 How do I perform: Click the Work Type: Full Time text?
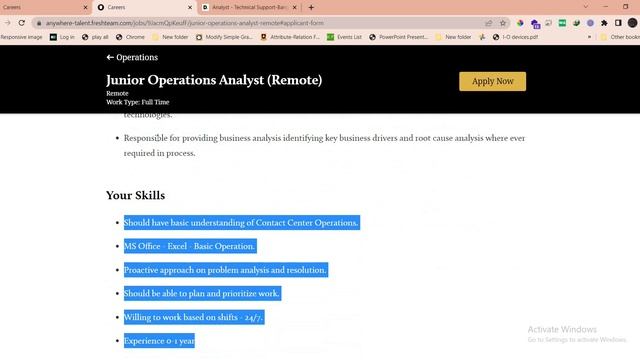138,102
